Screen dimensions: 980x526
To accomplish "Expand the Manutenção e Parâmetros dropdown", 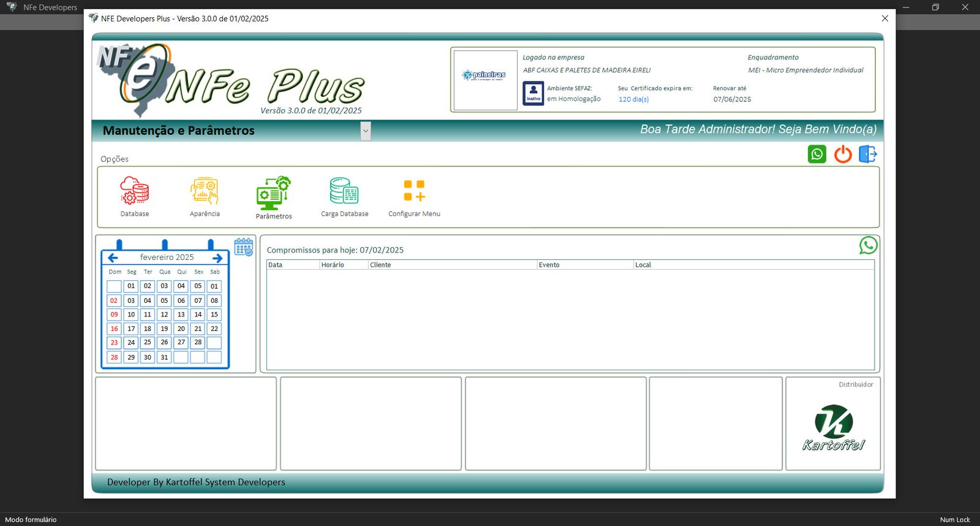I will click(x=366, y=131).
